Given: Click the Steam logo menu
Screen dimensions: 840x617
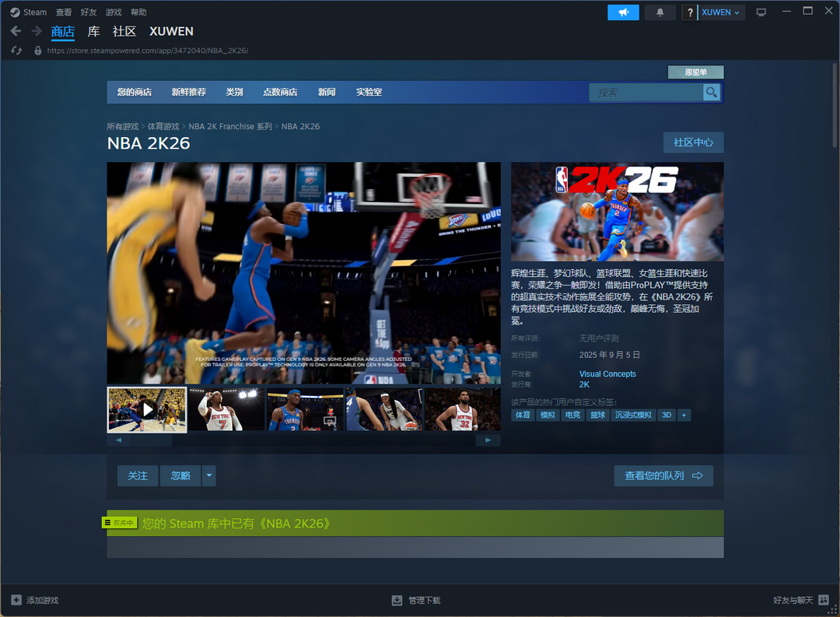Looking at the screenshot, I should pyautogui.click(x=29, y=12).
